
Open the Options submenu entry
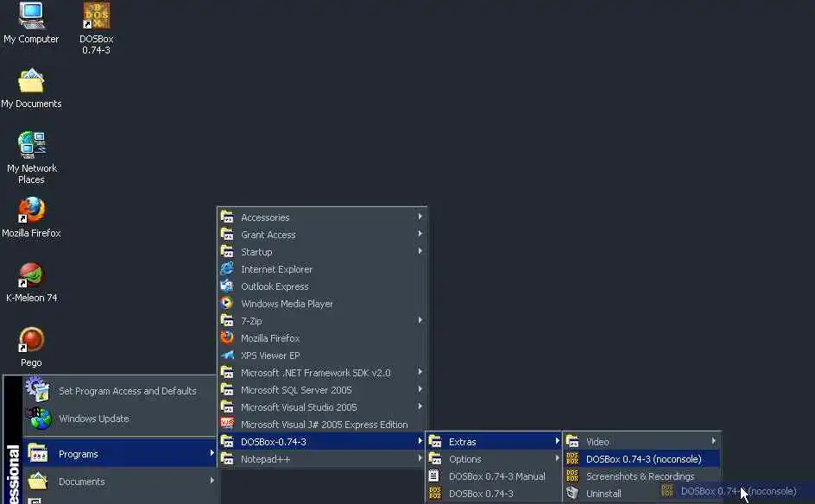point(493,459)
